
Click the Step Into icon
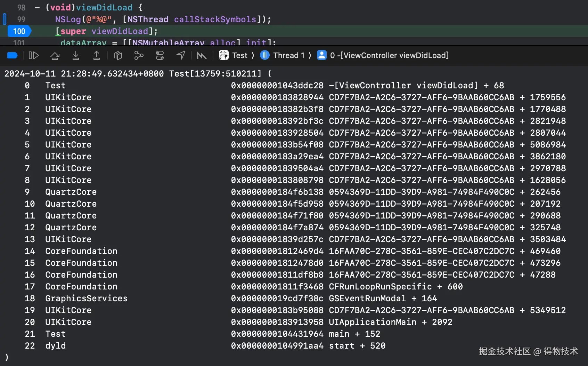76,55
